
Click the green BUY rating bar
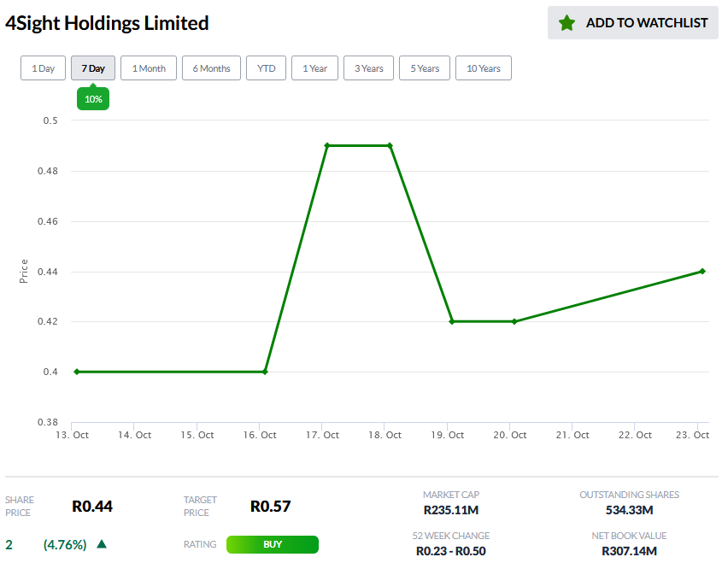[x=273, y=544]
